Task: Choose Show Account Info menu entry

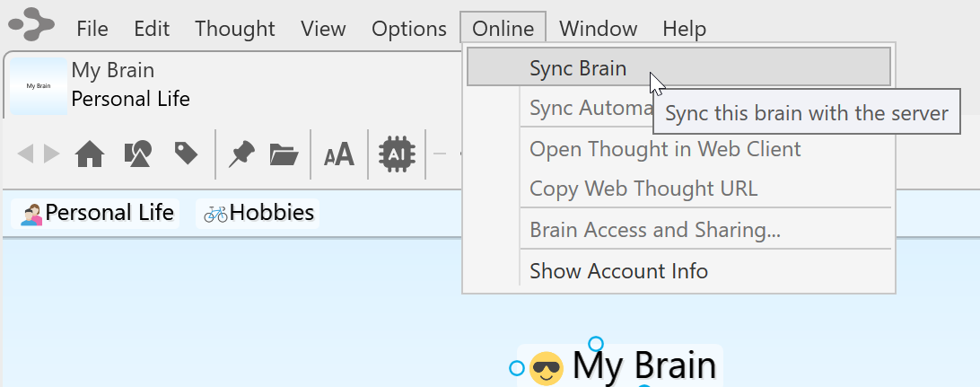Action: pos(618,270)
